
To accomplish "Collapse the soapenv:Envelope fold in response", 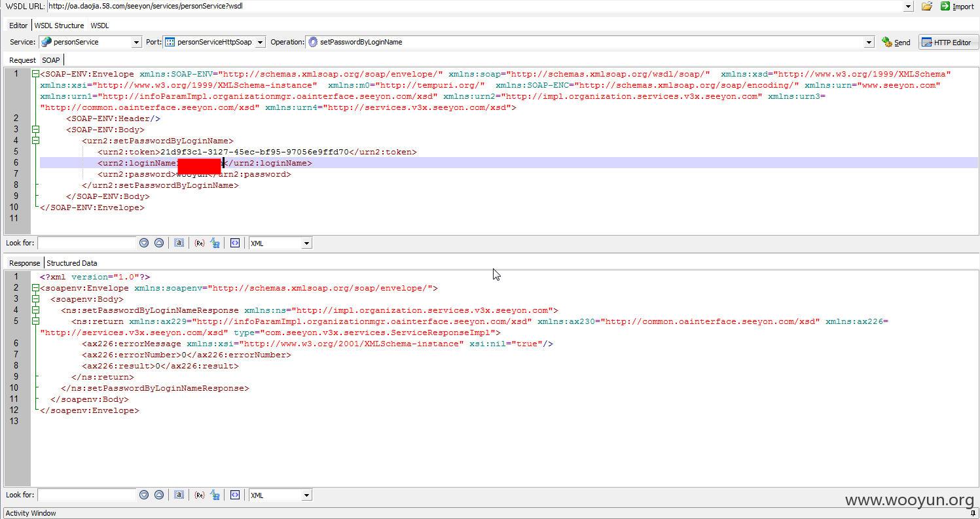I will point(35,288).
